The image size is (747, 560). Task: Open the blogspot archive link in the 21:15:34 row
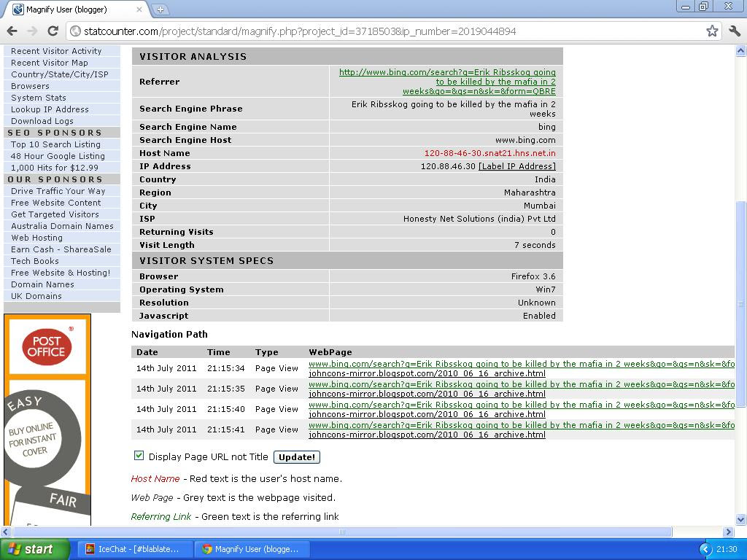click(427, 373)
